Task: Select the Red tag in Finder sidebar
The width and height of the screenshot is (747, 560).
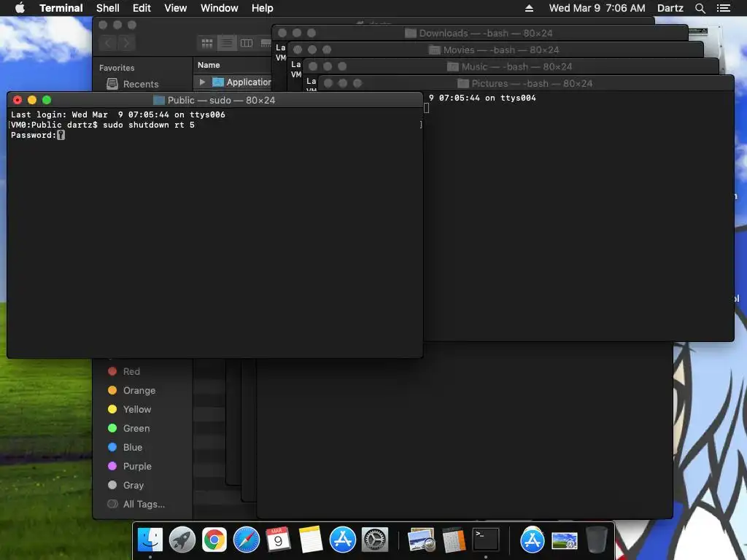Action: (131, 371)
